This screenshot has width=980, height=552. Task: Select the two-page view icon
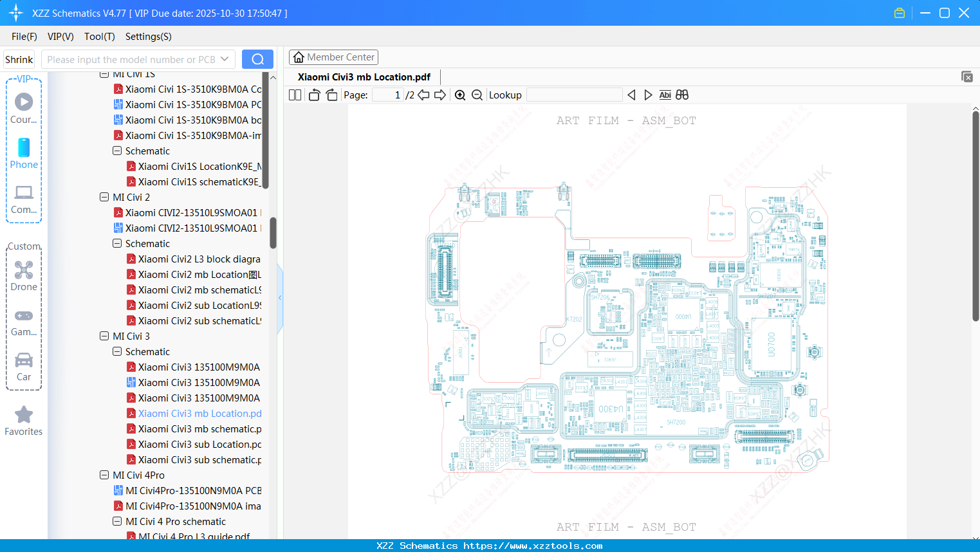click(294, 95)
